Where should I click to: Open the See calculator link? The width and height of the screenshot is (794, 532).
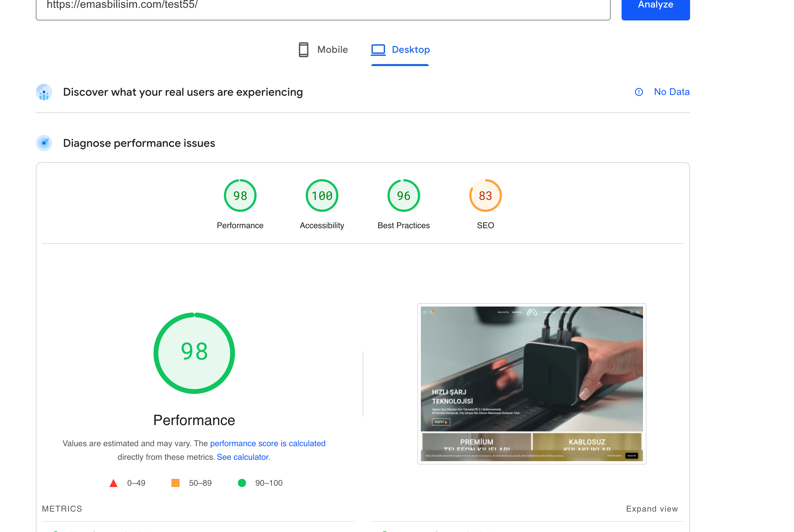(243, 457)
